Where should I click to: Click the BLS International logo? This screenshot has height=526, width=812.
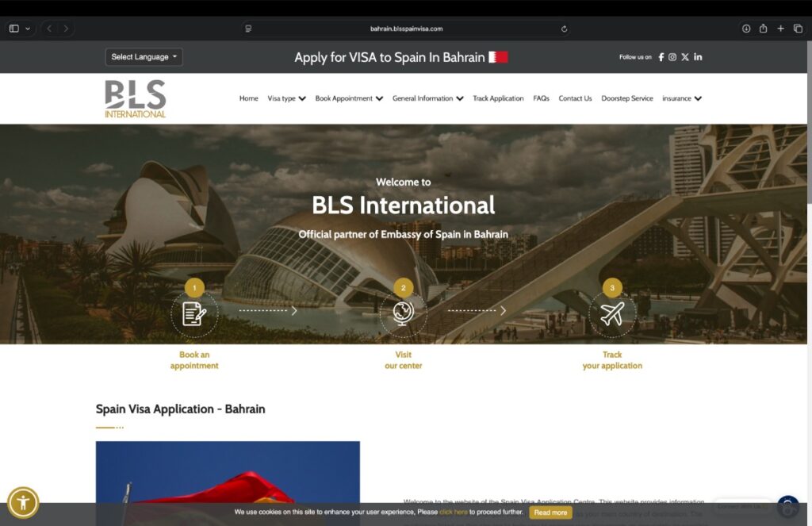[135, 98]
